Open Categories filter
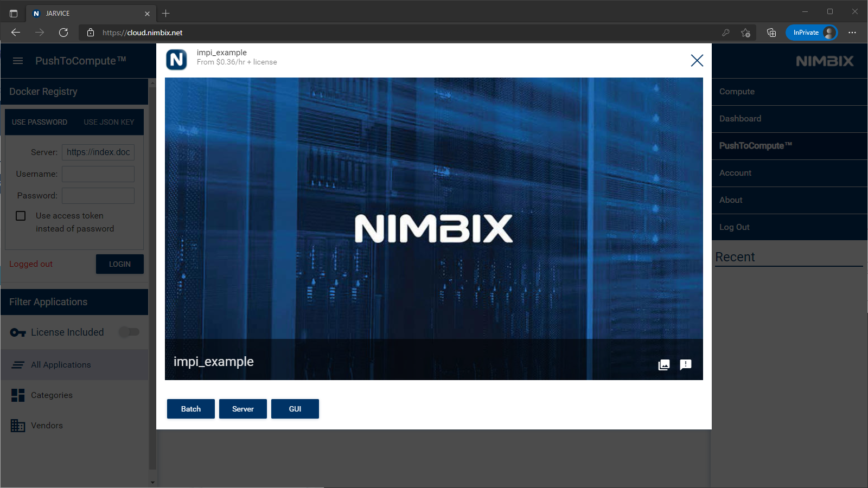The height and width of the screenshot is (488, 868). 74,395
